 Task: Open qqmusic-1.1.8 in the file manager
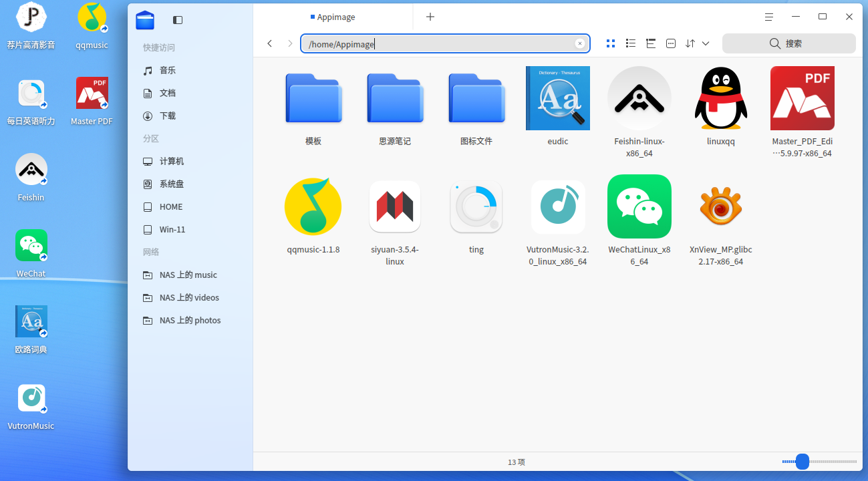coord(313,206)
